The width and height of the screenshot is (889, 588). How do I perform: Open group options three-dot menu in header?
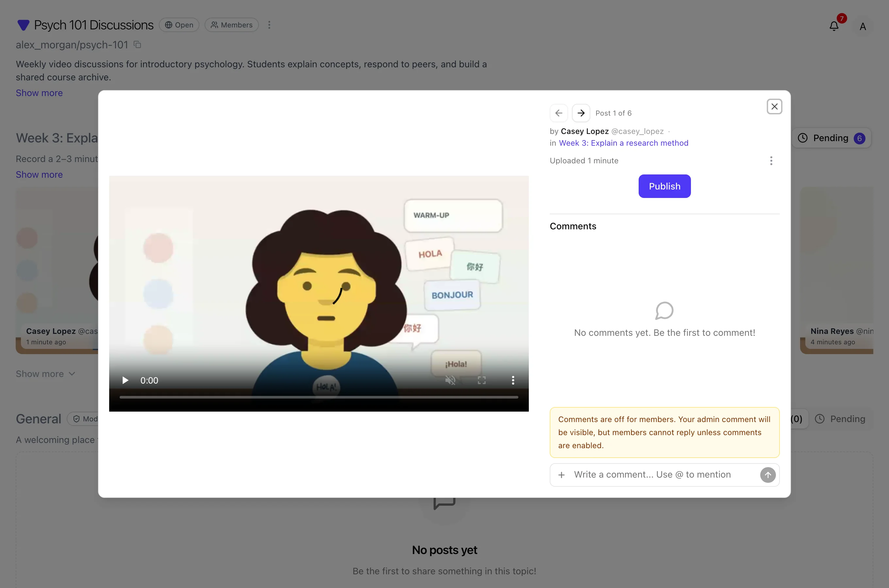[269, 25]
